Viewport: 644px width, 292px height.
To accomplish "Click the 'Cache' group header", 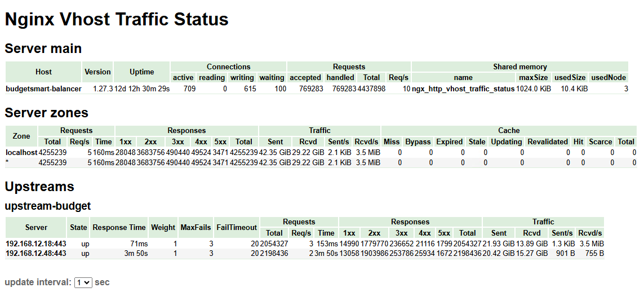I will (509, 131).
